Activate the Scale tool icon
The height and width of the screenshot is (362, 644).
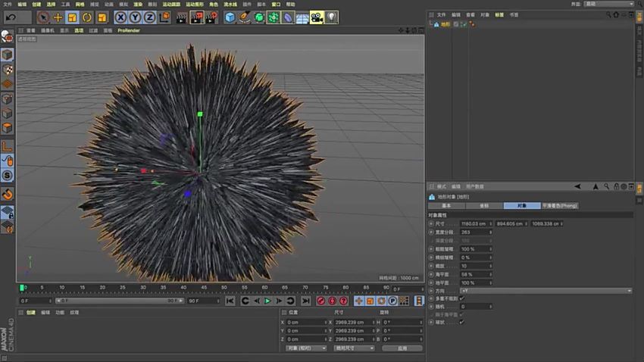(x=72, y=17)
